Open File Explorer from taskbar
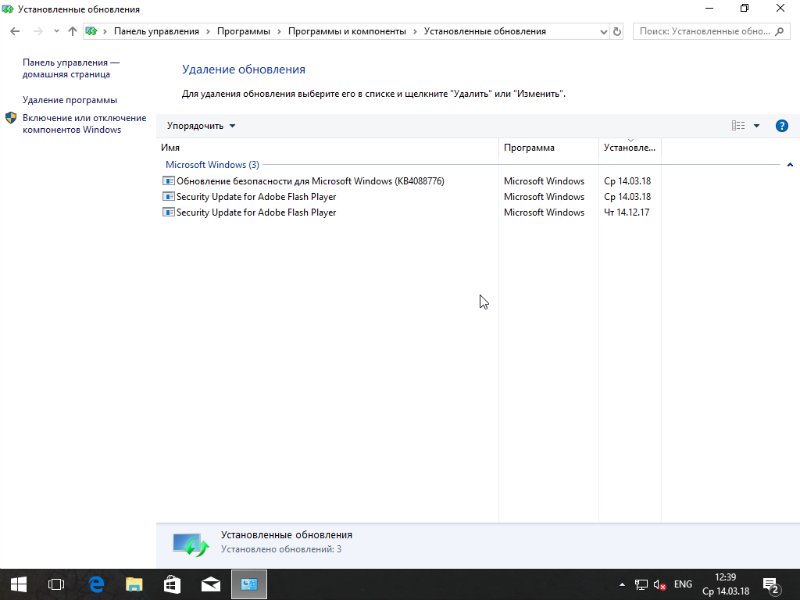This screenshot has width=800, height=600. pyautogui.click(x=134, y=584)
